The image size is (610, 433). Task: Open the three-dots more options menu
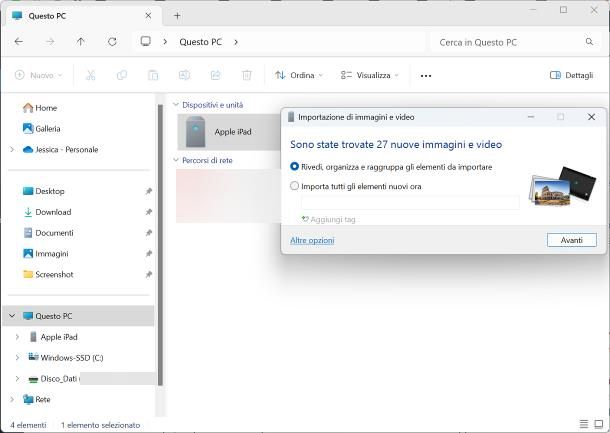click(426, 76)
